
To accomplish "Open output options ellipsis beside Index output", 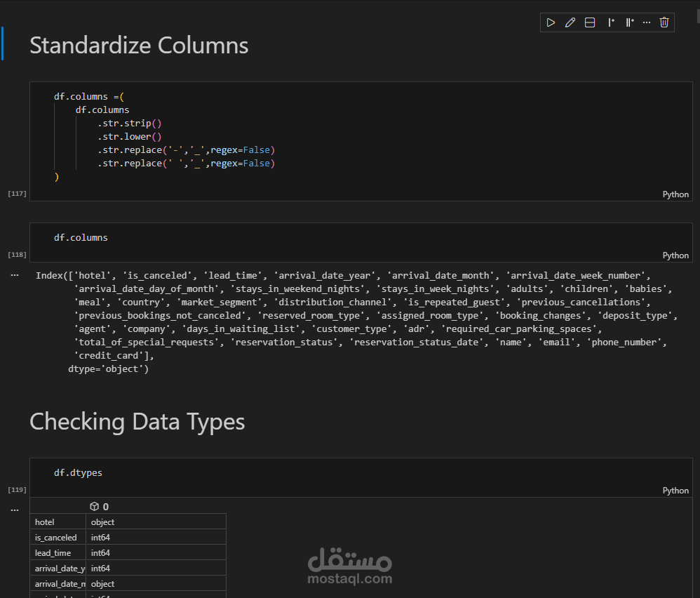I will (15, 276).
